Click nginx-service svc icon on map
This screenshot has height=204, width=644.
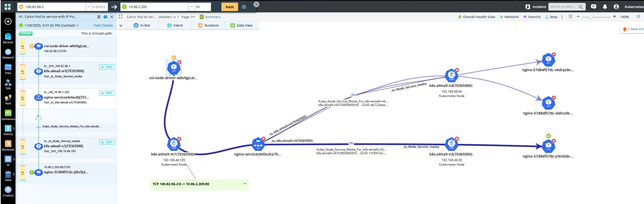click(258, 144)
